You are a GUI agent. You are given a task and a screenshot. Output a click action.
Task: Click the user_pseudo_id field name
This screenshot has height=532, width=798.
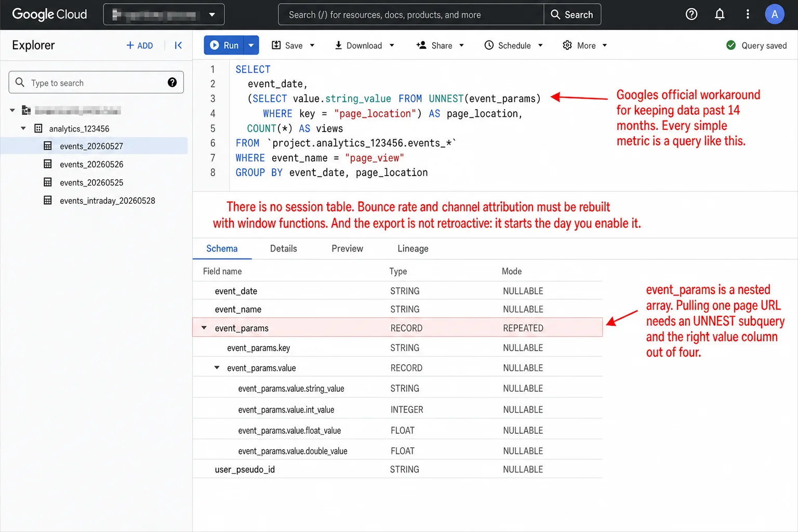click(245, 470)
